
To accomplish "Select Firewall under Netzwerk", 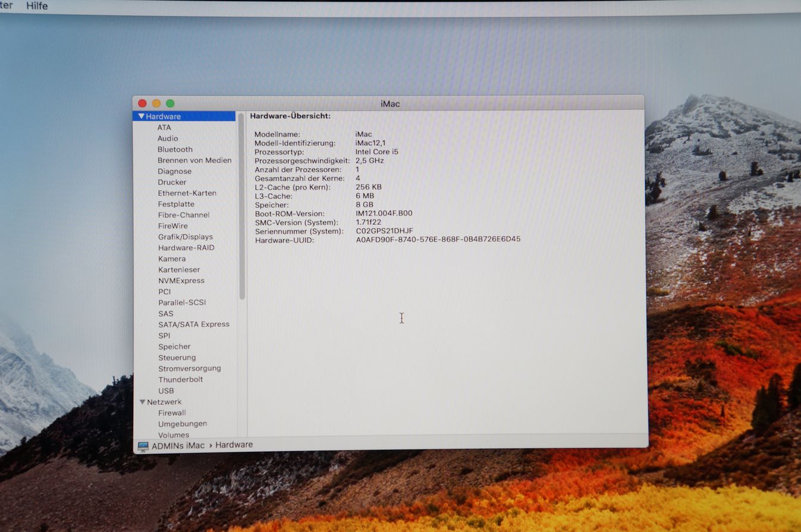I will [172, 413].
